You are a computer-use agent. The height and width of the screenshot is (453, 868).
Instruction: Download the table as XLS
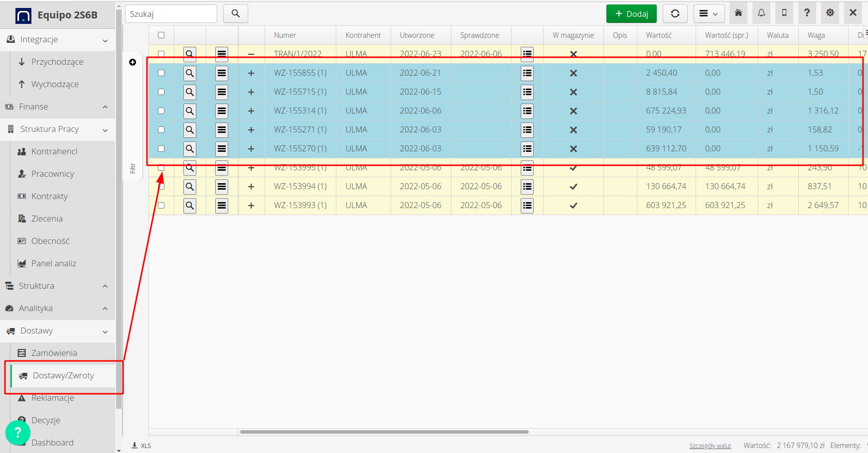141,445
